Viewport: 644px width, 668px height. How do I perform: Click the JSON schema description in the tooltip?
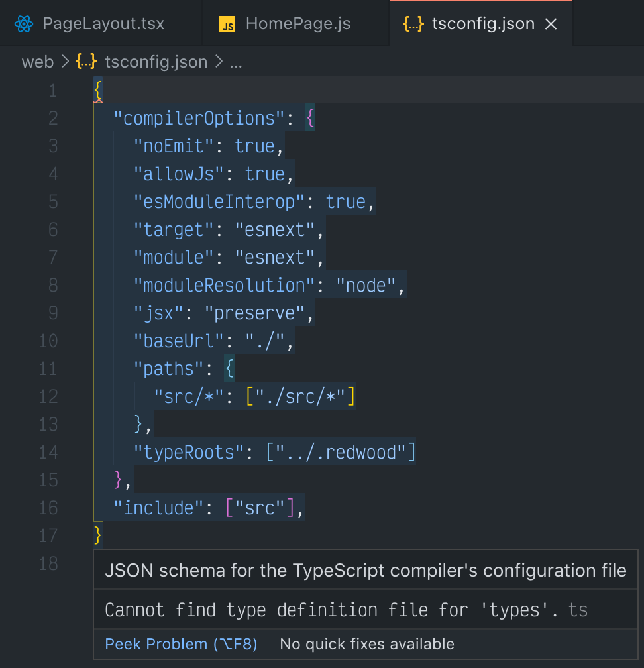(x=364, y=570)
